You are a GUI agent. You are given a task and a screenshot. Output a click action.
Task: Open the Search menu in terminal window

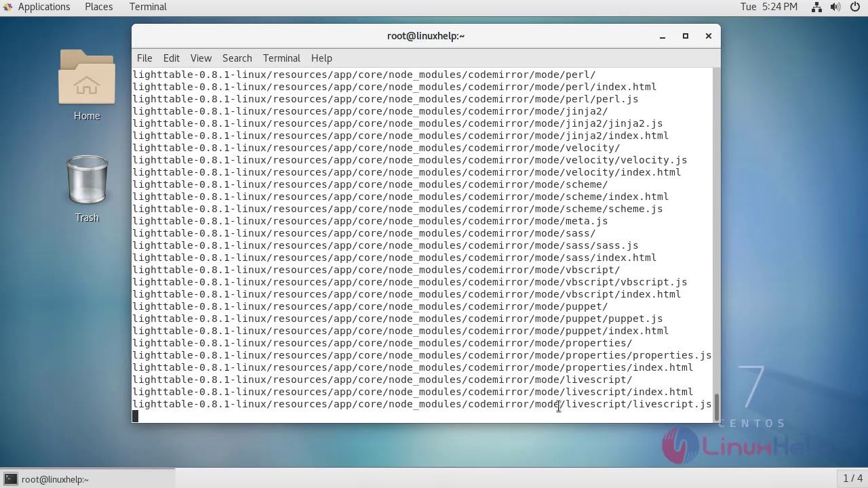tap(237, 58)
